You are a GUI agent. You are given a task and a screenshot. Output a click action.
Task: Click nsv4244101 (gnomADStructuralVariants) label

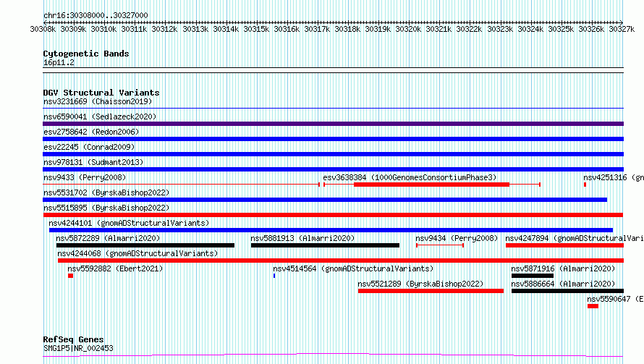tap(129, 223)
